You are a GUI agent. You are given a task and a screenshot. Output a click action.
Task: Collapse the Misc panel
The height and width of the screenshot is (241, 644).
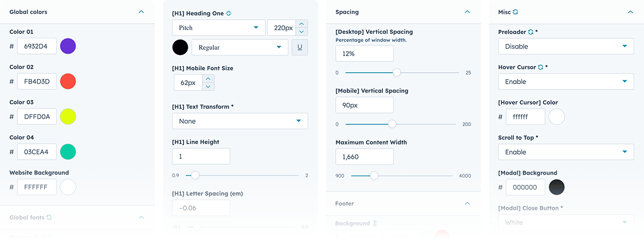[630, 12]
